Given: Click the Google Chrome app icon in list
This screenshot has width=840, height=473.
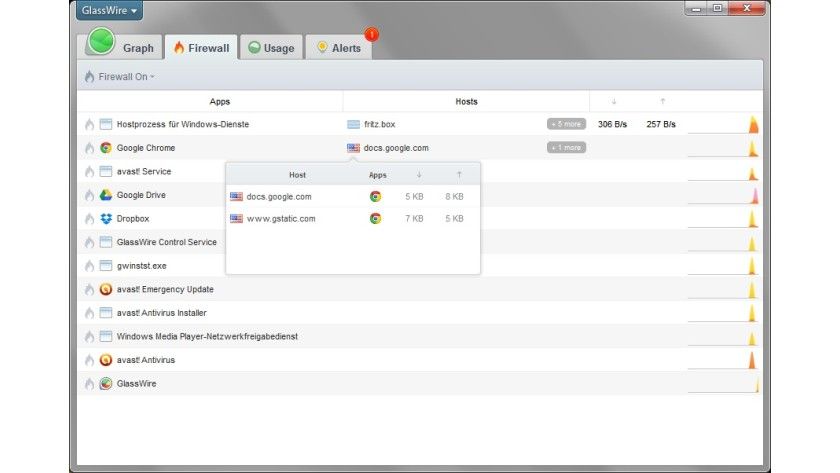Looking at the screenshot, I should point(106,148).
